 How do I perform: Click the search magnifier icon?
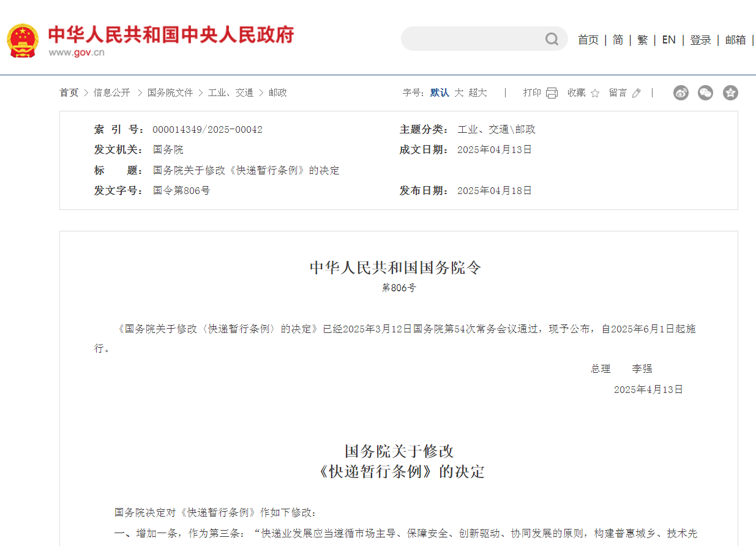552,39
